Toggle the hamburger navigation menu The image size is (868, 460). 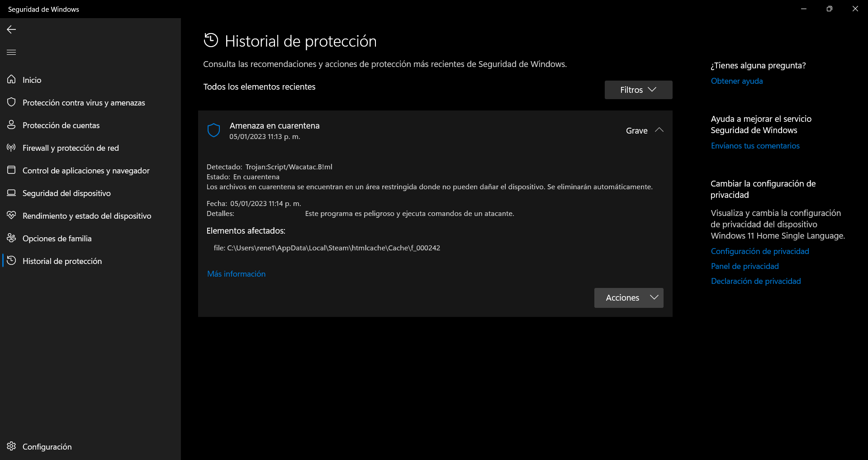pyautogui.click(x=11, y=52)
